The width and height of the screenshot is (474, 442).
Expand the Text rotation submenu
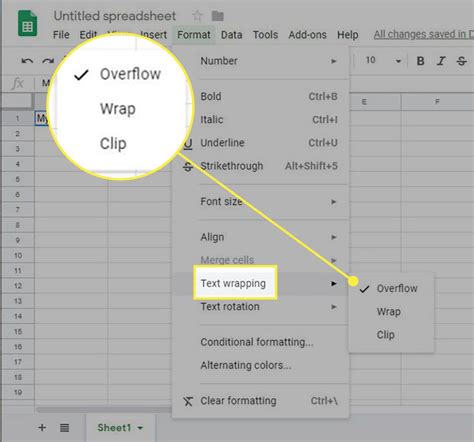(x=261, y=307)
